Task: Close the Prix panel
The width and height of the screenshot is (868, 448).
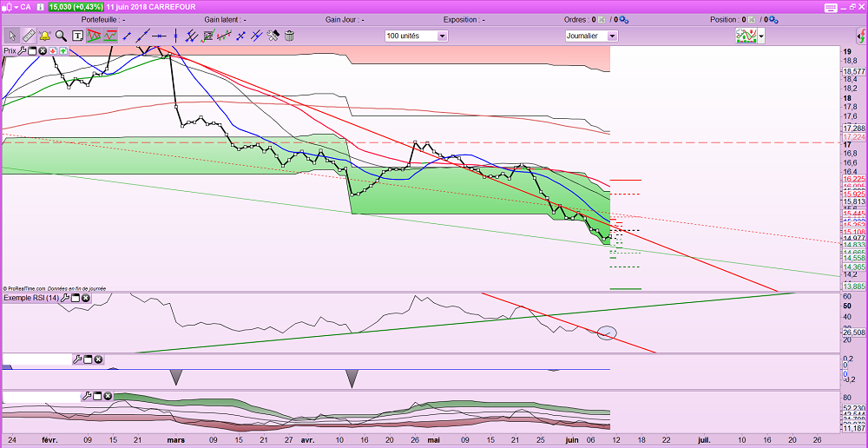Action: coord(42,51)
